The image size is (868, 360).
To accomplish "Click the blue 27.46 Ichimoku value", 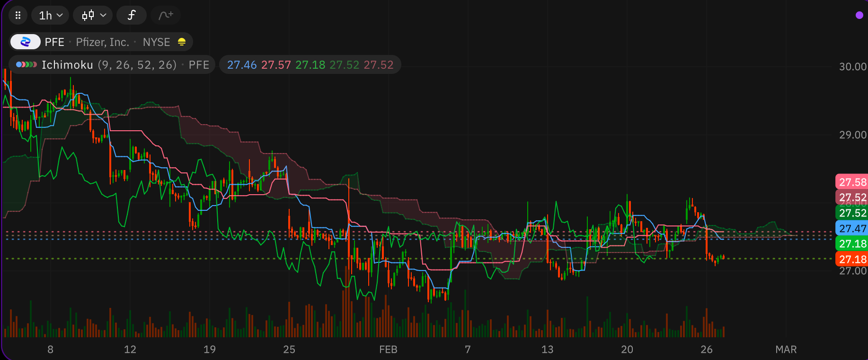I will tap(241, 65).
